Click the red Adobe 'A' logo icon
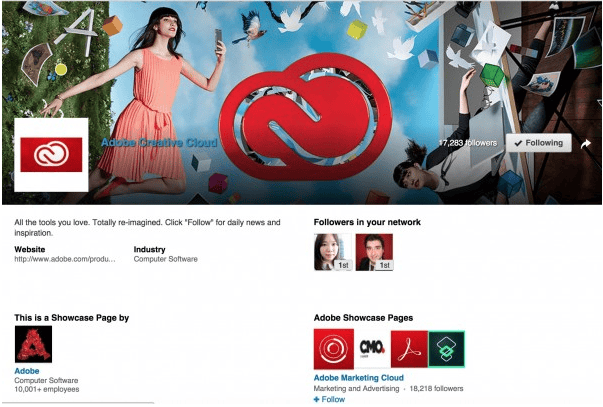Screen dimensions: 603x407 point(33,344)
